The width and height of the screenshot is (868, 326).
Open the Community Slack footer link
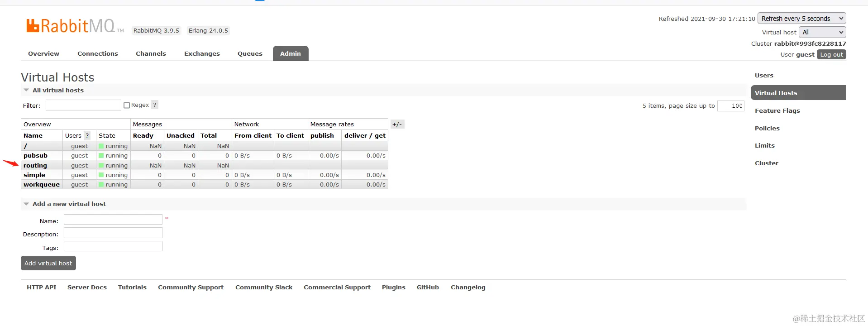tap(264, 287)
